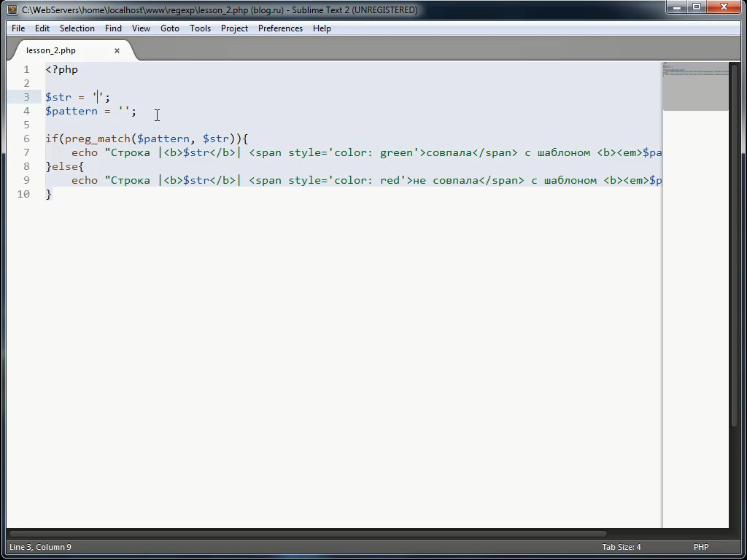The width and height of the screenshot is (747, 560).
Task: Click the echo keyword on line 7
Action: 85,152
